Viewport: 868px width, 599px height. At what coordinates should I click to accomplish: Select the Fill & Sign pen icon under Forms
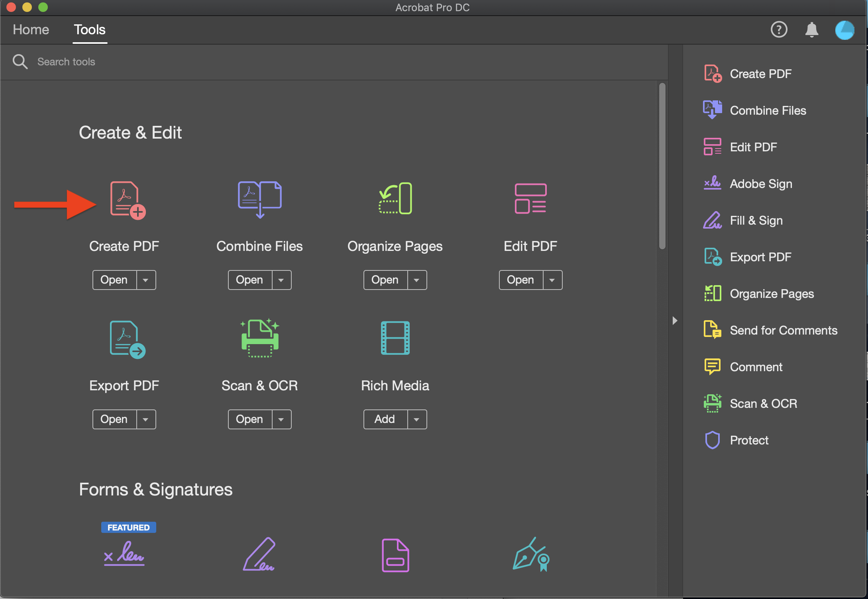[x=259, y=554]
